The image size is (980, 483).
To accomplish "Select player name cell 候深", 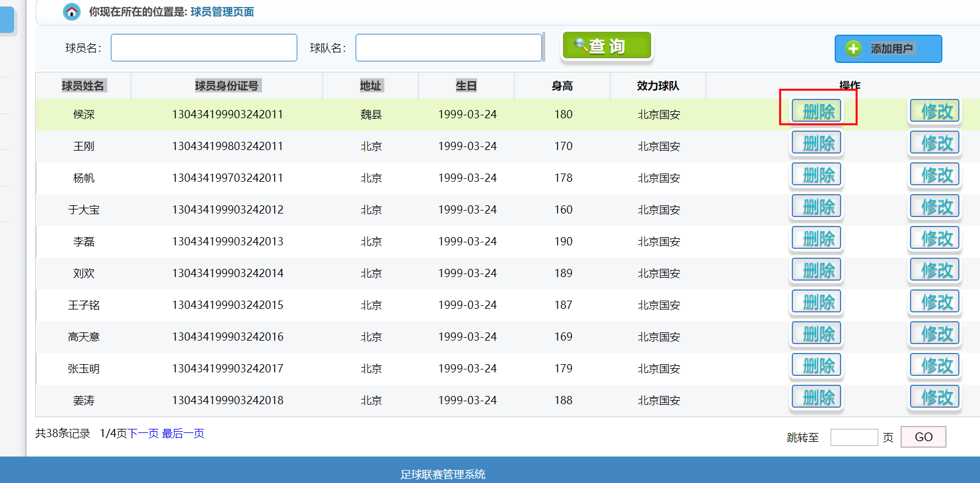I will pos(84,114).
